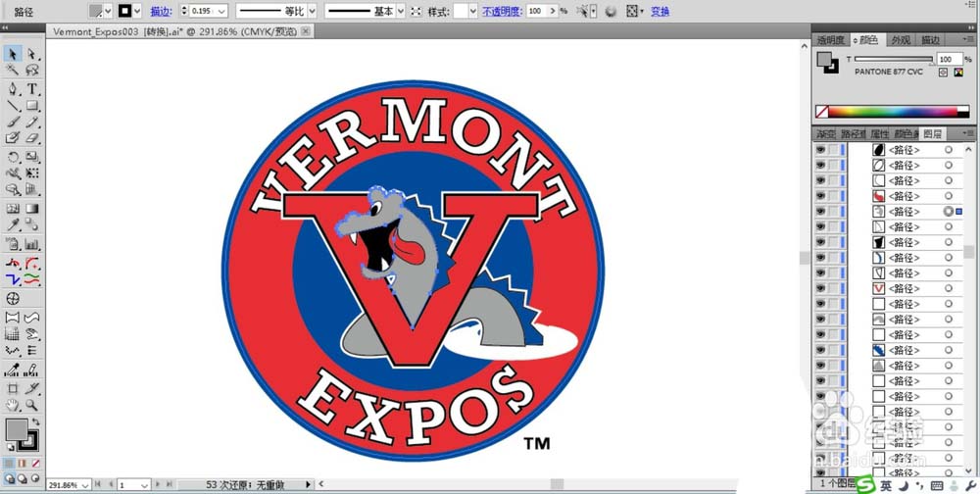The image size is (980, 494).
Task: Open the 不透明度 opacity link
Action: click(503, 11)
